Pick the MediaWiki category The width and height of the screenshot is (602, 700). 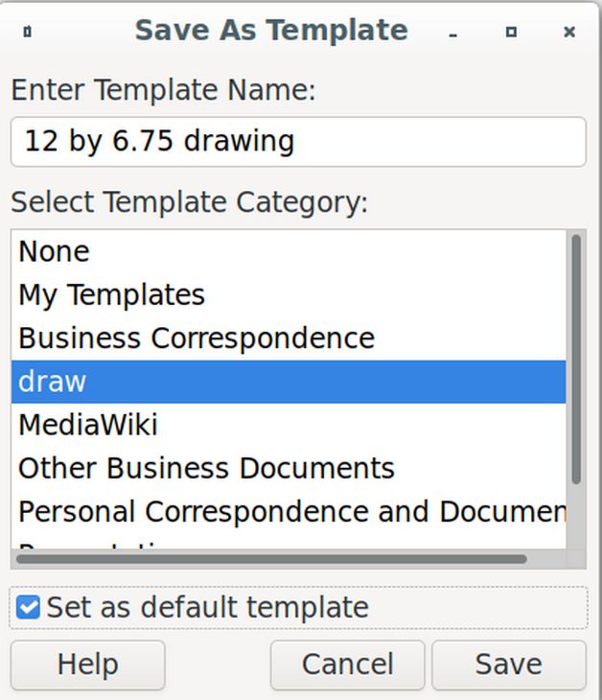tap(289, 425)
